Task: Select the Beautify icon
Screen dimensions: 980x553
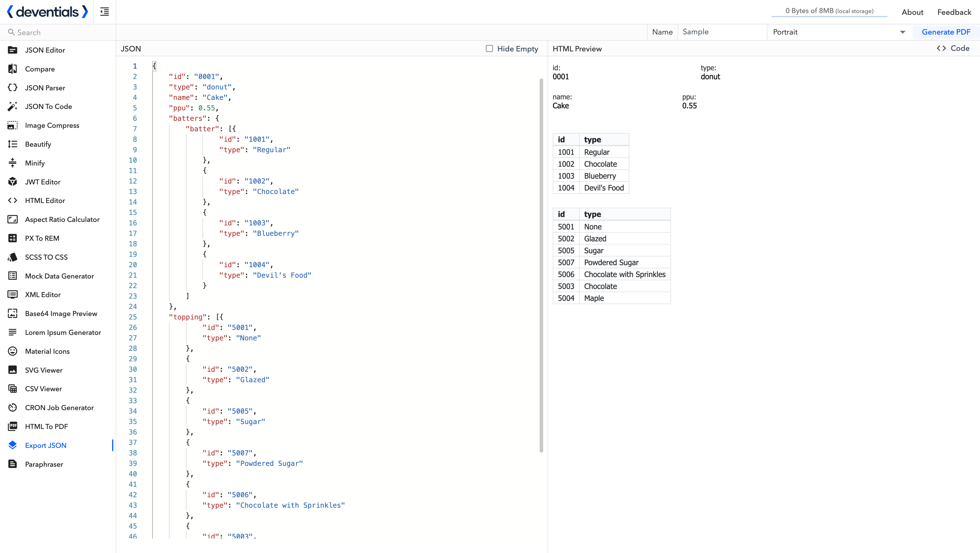Action: click(12, 144)
